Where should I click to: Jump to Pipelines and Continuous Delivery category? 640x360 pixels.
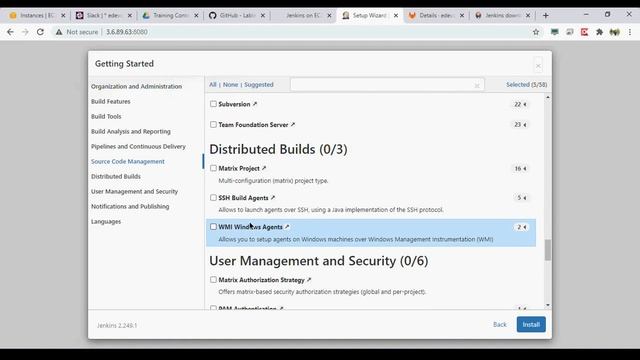[138, 147]
